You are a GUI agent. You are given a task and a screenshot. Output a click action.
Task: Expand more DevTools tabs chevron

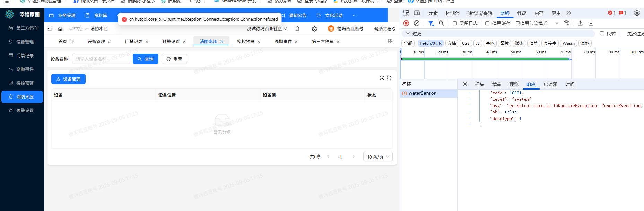568,13
